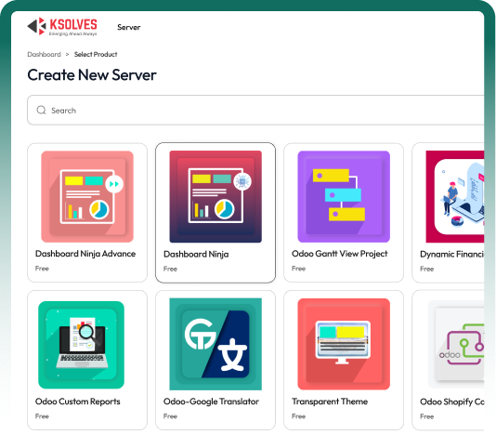Click the Create New Server heading

pyautogui.click(x=92, y=75)
